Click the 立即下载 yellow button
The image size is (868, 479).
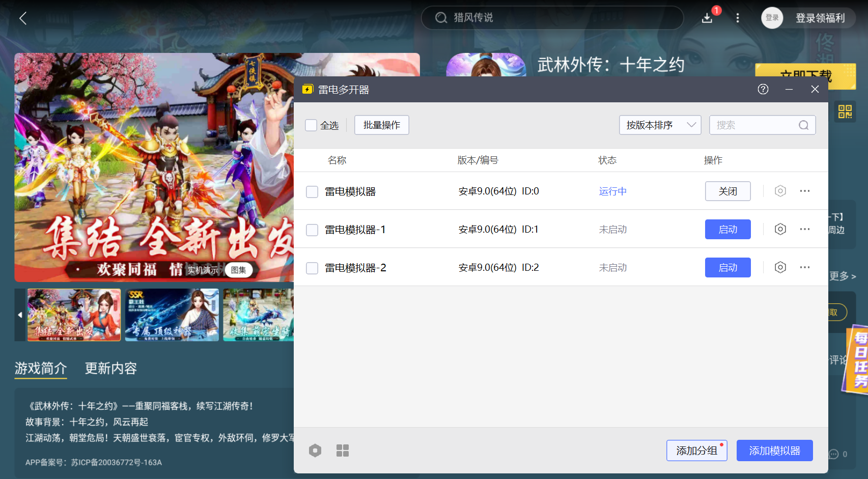tap(805, 75)
